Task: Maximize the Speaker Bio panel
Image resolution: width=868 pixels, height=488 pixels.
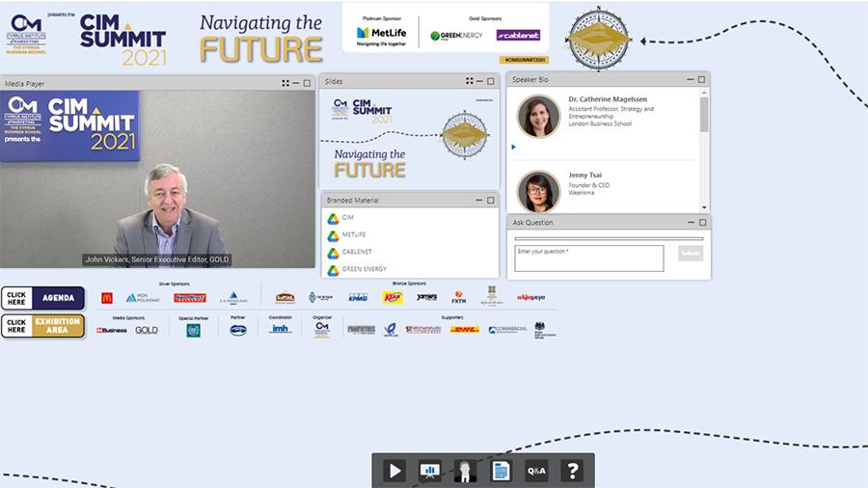Action: click(701, 80)
